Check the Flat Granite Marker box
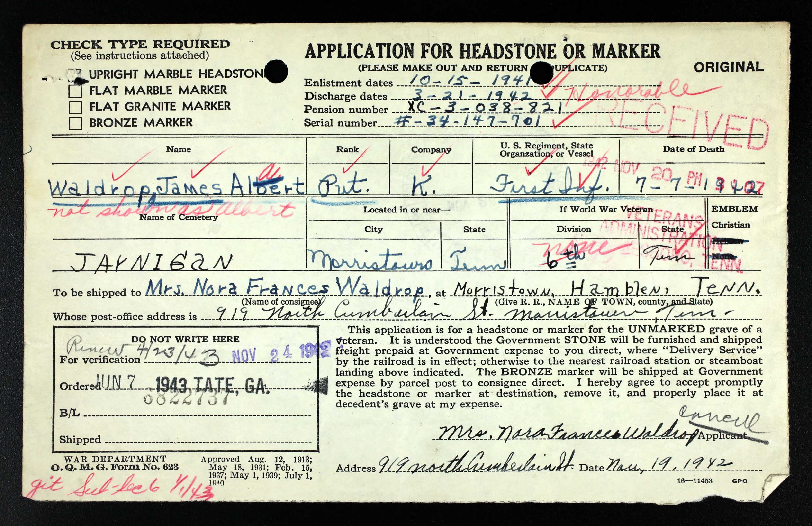The width and height of the screenshot is (812, 526). [75, 107]
